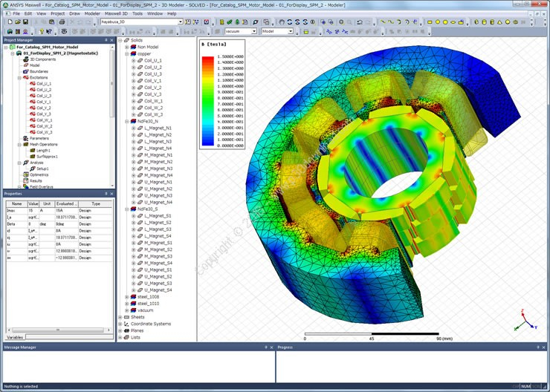Open the vacuum material dropdown
Screen dimensions: 550x392
(x=241, y=31)
